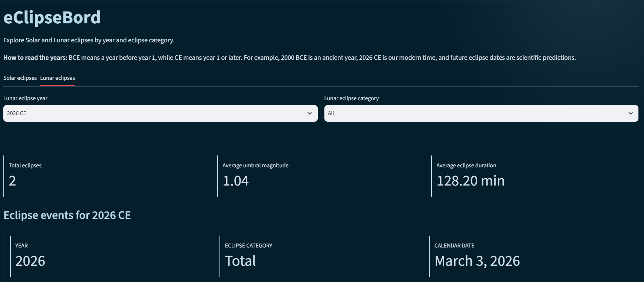Click chevron arrow on category selector
The height and width of the screenshot is (282, 644).
coord(631,113)
